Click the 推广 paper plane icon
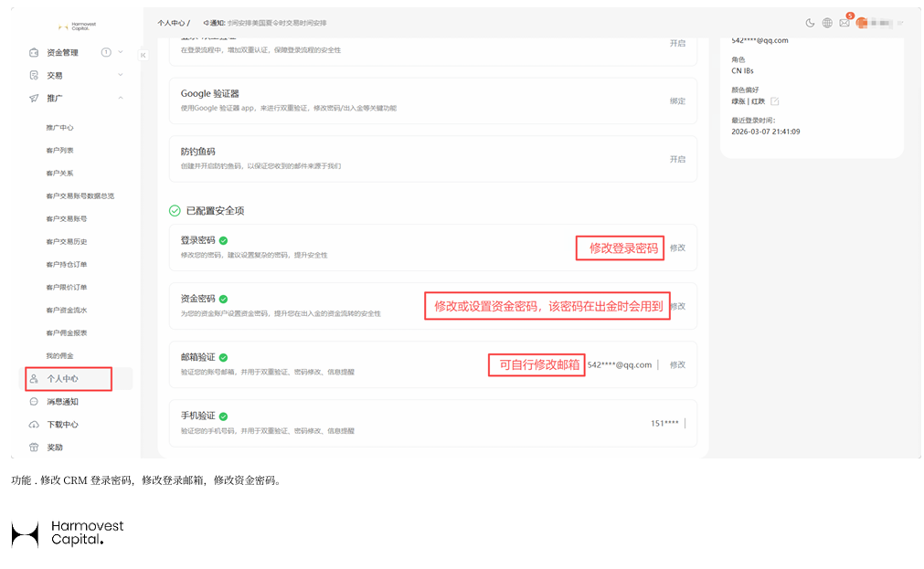 click(x=34, y=99)
